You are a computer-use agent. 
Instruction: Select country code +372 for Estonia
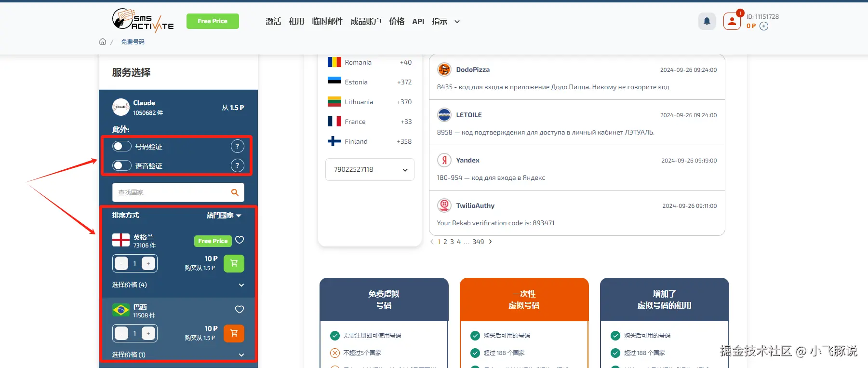point(404,82)
